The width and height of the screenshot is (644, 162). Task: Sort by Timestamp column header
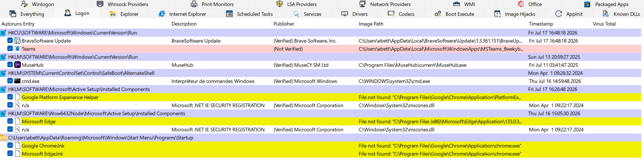(558, 24)
